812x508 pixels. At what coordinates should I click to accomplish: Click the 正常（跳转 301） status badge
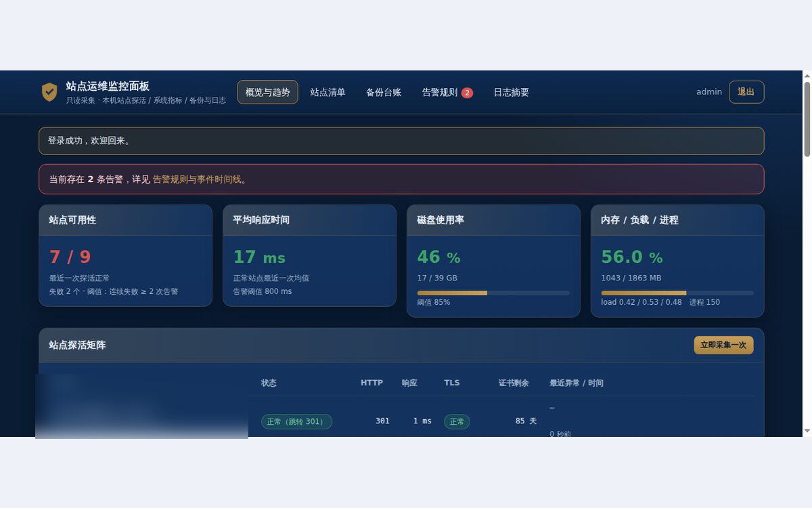tap(296, 421)
